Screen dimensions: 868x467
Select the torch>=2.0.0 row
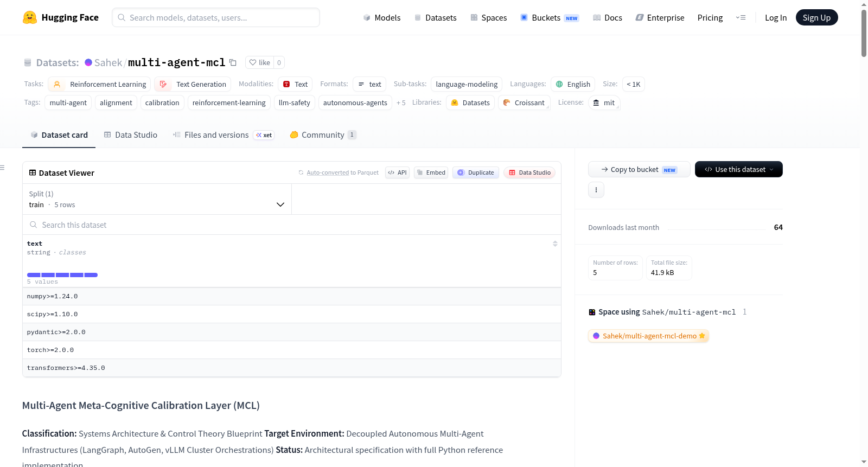[292, 350]
